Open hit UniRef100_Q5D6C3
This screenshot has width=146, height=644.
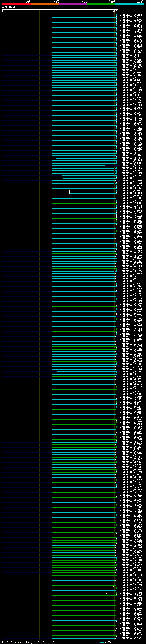(x=131, y=22)
